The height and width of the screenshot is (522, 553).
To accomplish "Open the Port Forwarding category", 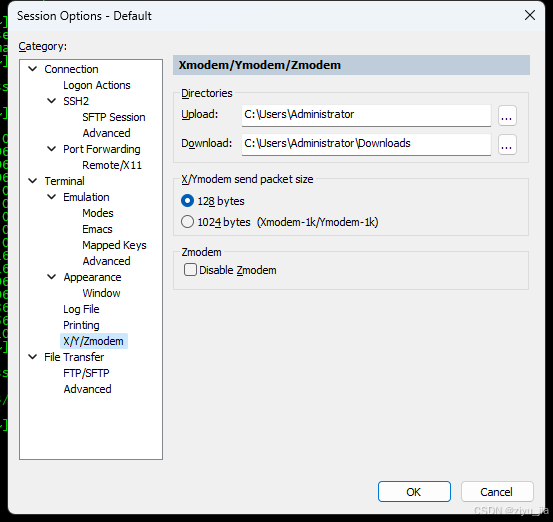I will click(102, 149).
